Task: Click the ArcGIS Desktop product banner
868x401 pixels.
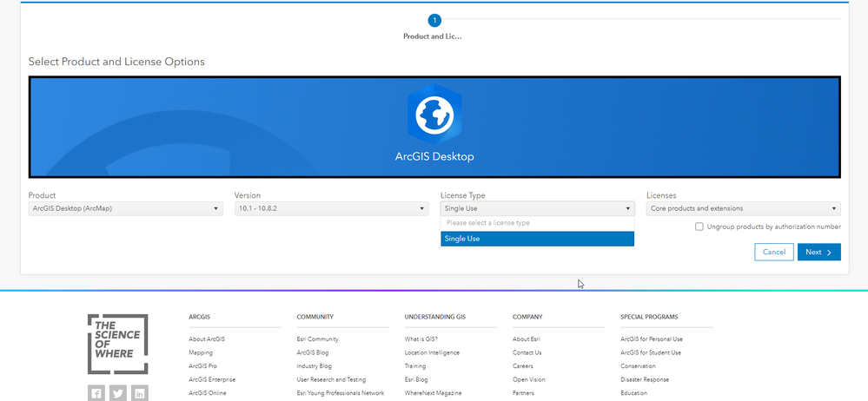Action: 434,128
